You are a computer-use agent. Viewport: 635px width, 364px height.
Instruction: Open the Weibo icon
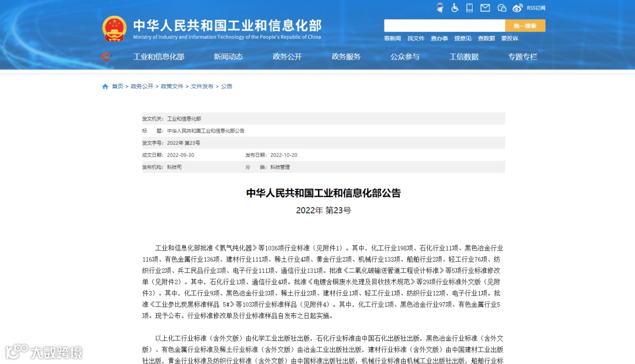point(517,8)
